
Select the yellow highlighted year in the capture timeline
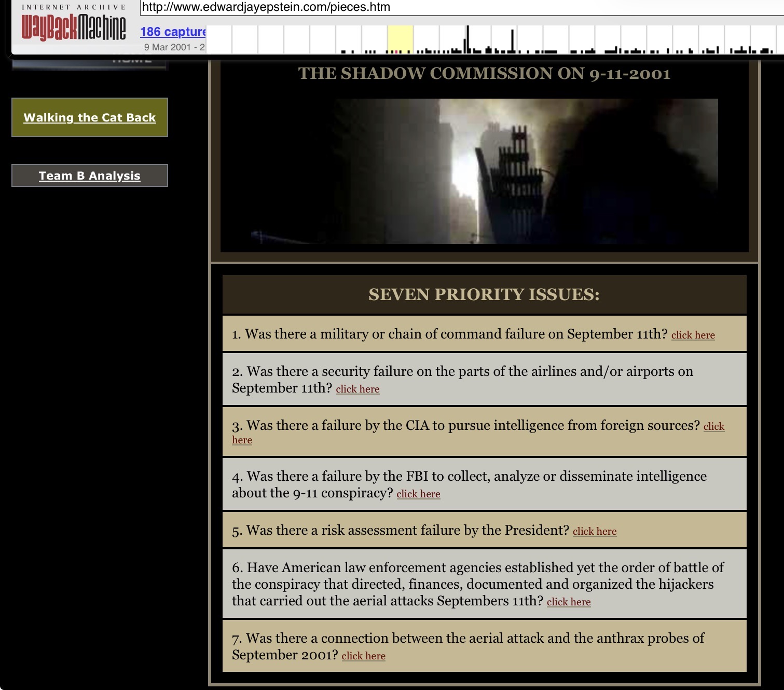pyautogui.click(x=400, y=39)
